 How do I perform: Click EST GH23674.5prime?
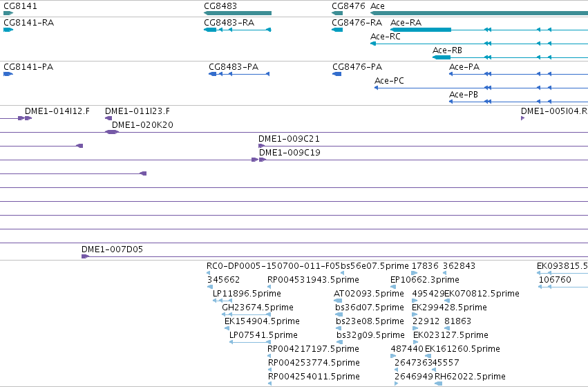(x=258, y=308)
